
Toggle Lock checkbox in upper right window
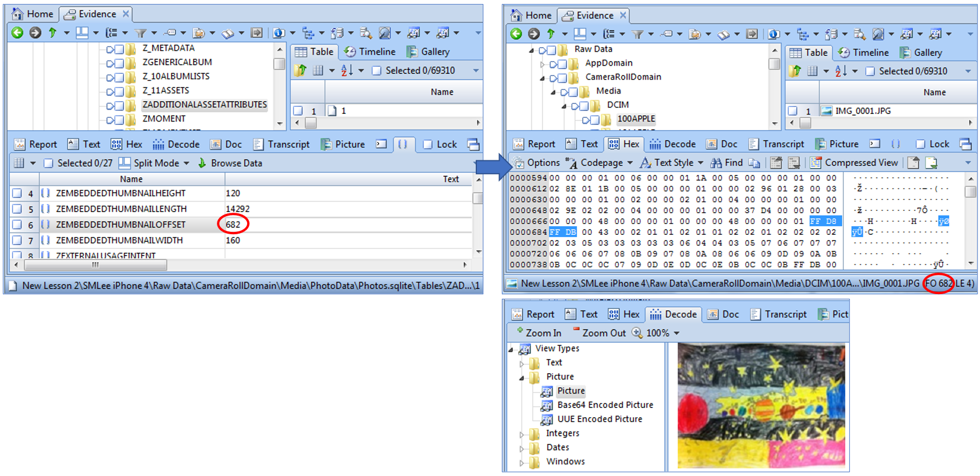click(920, 144)
